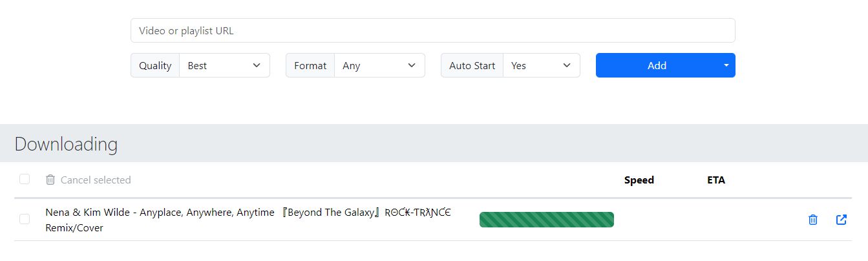868x261 pixels.
Task: Click the Downloading section heading
Action: pyautogui.click(x=66, y=144)
